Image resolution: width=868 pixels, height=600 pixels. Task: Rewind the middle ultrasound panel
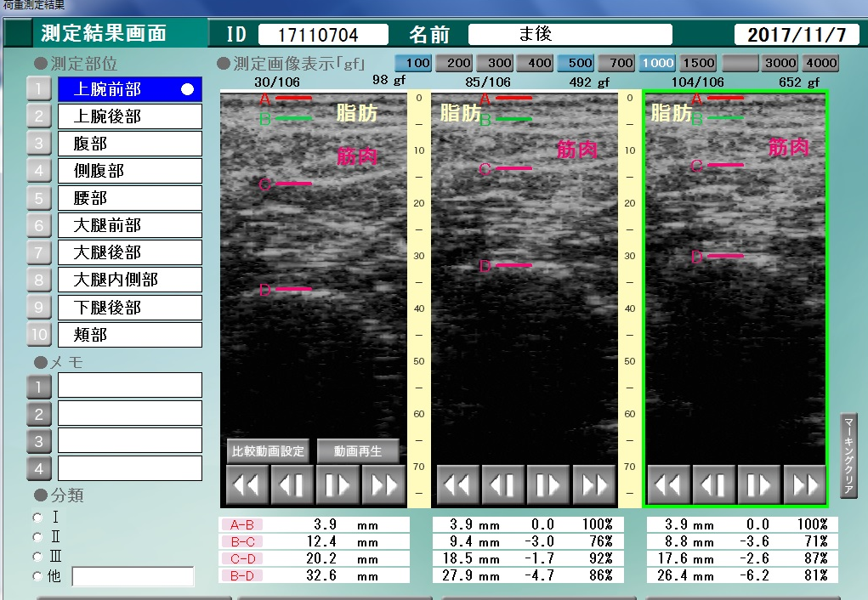coord(457,485)
